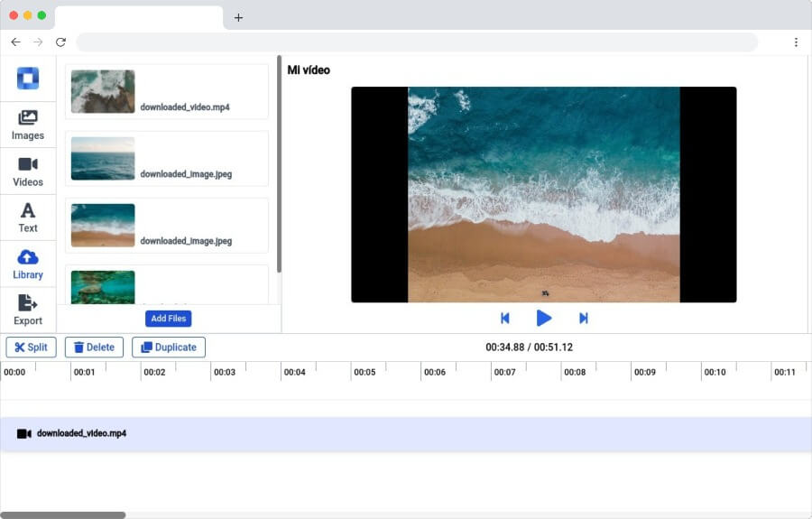Skip to previous frame button
Screen dimensions: 812x519
click(x=505, y=318)
